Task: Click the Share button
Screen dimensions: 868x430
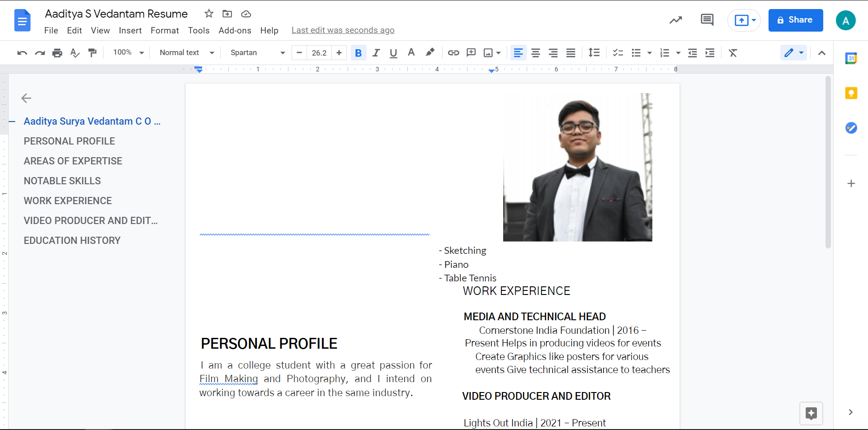Action: point(795,20)
